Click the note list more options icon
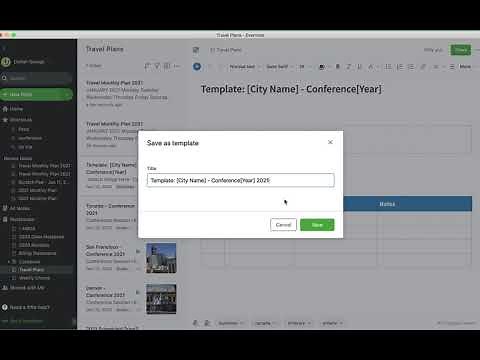This screenshot has width=480, height=360. 177,66
